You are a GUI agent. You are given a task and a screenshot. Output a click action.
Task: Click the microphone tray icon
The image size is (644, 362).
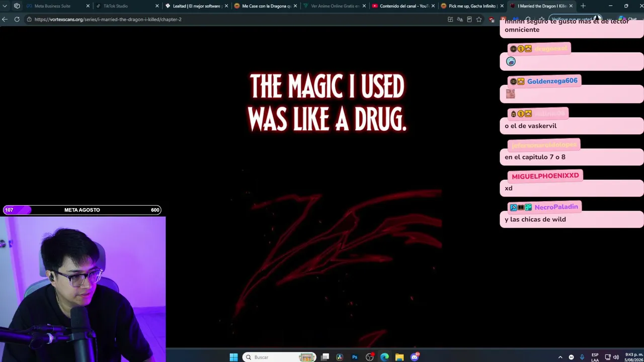point(582,357)
